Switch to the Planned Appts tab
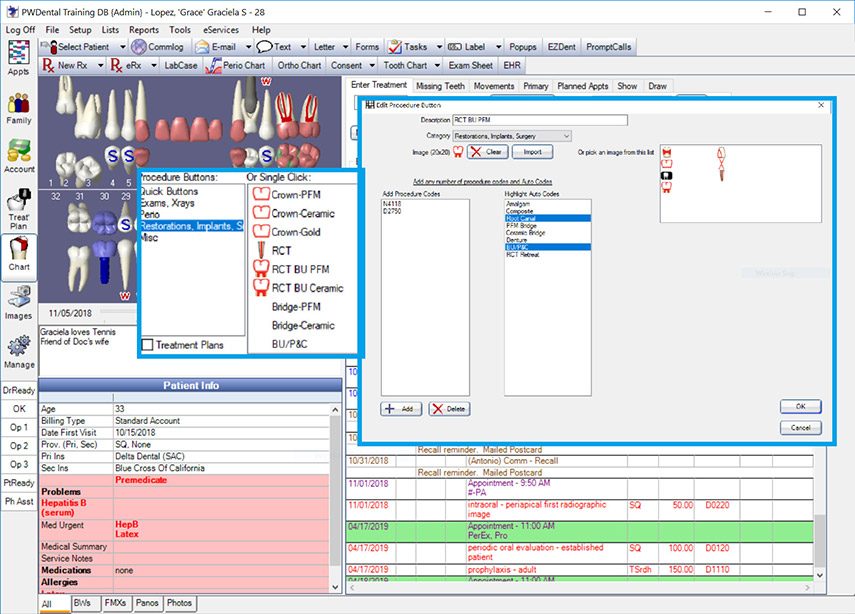The height and width of the screenshot is (614, 855). click(582, 86)
